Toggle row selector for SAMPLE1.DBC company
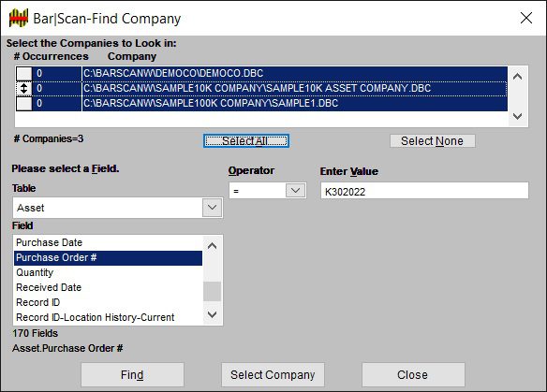547x392 pixels. (x=24, y=104)
